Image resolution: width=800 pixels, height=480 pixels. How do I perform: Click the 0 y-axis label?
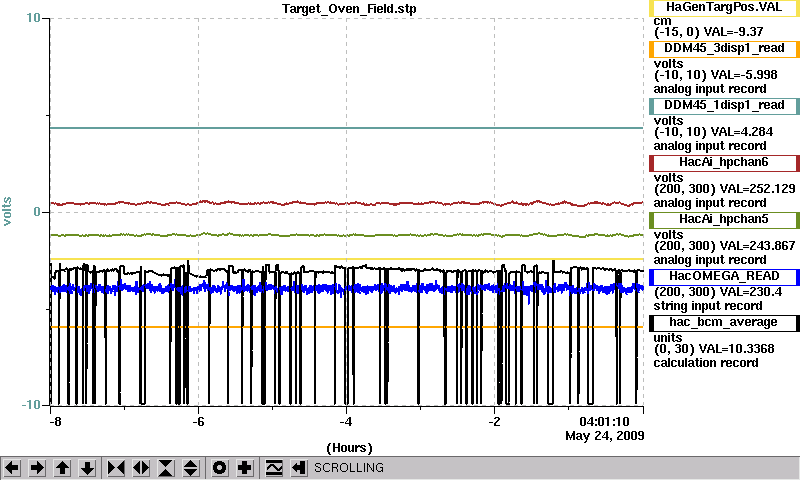click(x=37, y=211)
